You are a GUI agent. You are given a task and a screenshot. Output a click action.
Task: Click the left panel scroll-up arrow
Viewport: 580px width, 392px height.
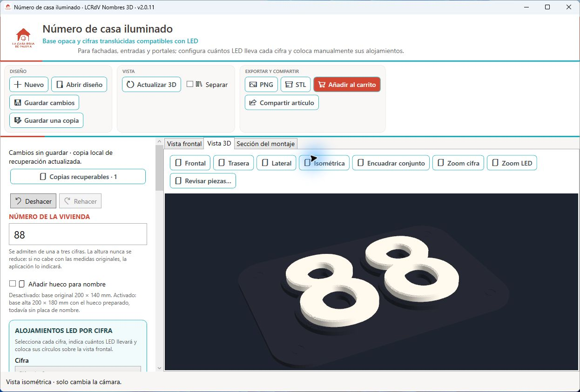[x=160, y=141]
